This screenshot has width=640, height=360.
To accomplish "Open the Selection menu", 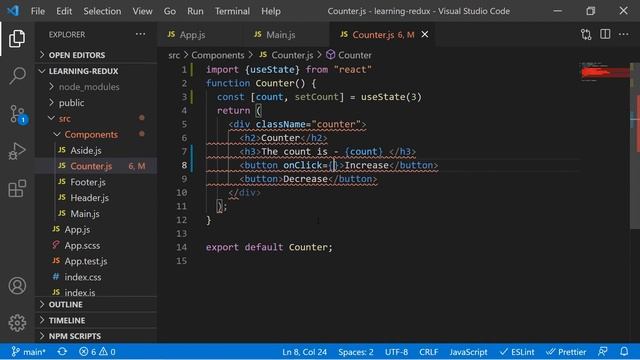I will point(102,11).
